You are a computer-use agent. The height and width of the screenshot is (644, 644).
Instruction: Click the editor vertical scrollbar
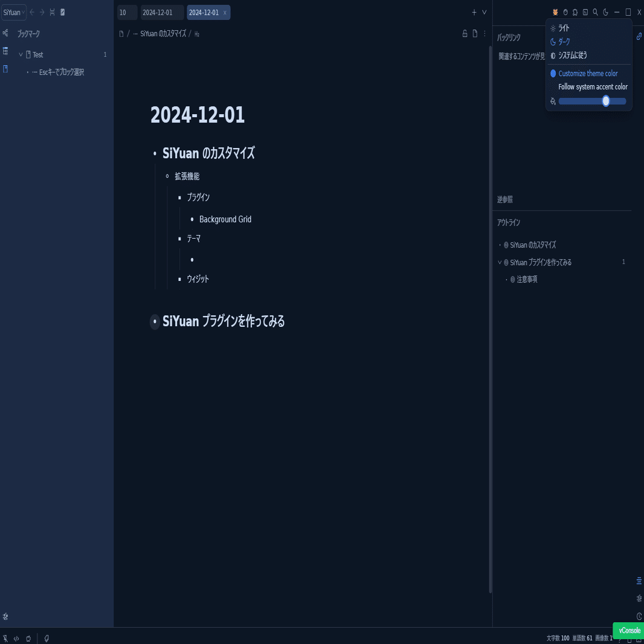point(491,318)
